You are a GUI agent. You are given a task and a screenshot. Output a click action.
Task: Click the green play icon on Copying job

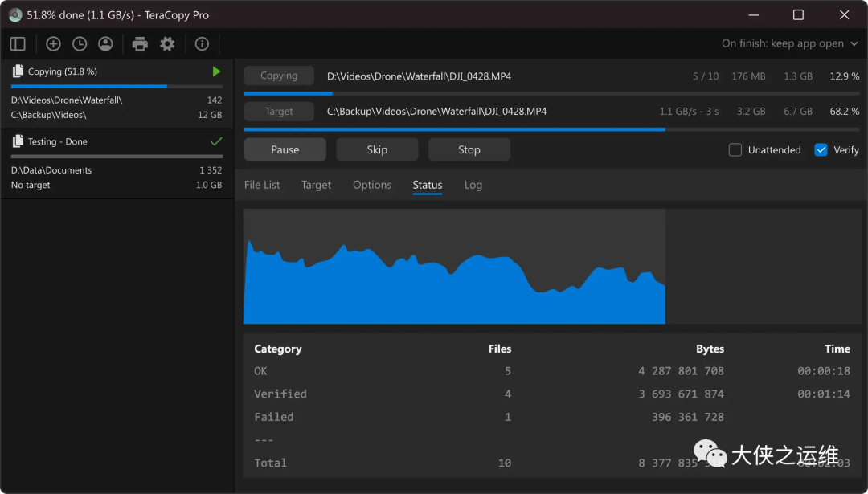[216, 71]
